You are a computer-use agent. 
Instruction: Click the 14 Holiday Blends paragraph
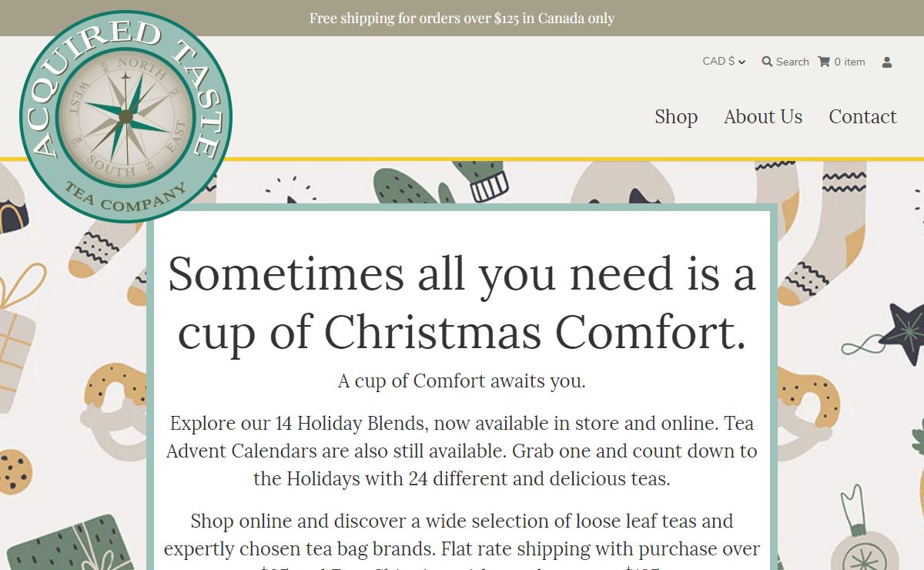coord(462,451)
